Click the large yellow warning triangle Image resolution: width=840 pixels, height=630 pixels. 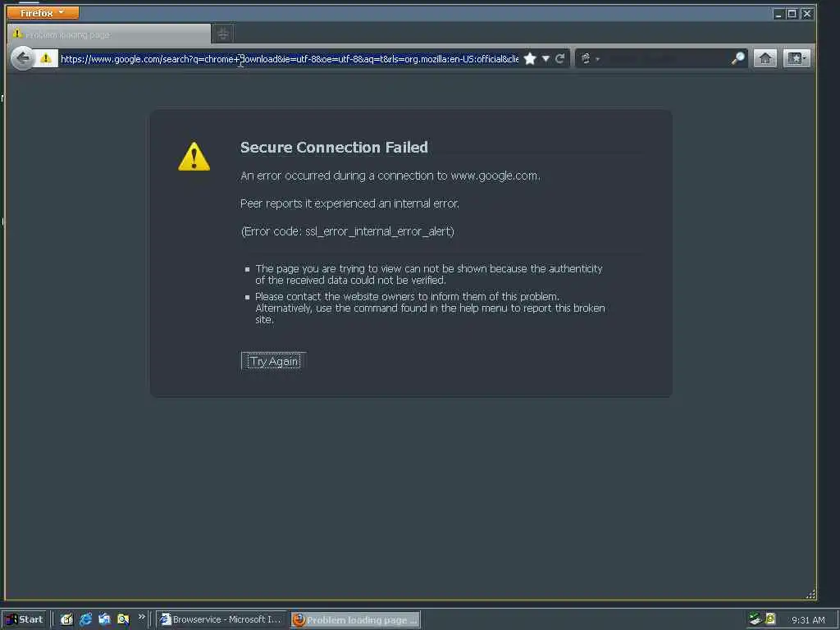point(194,157)
